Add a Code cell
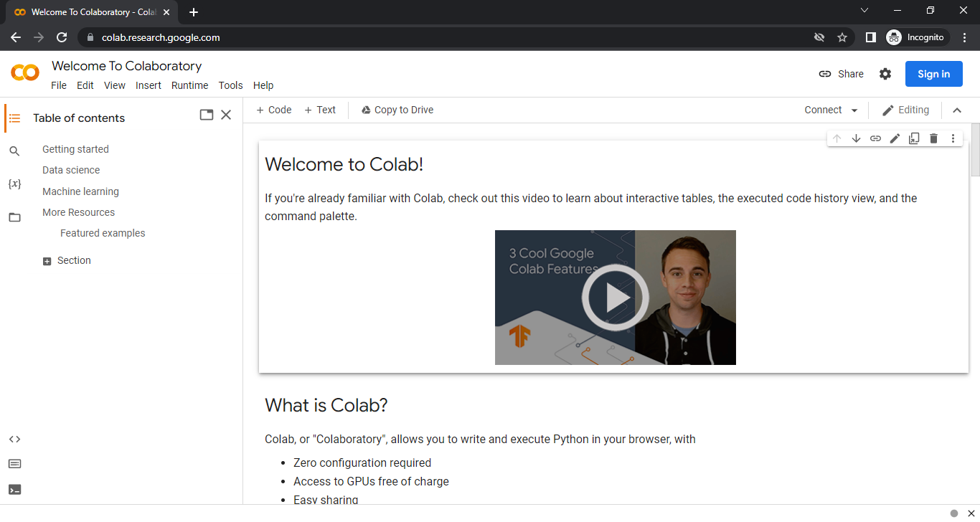The height and width of the screenshot is (522, 980). tap(274, 110)
